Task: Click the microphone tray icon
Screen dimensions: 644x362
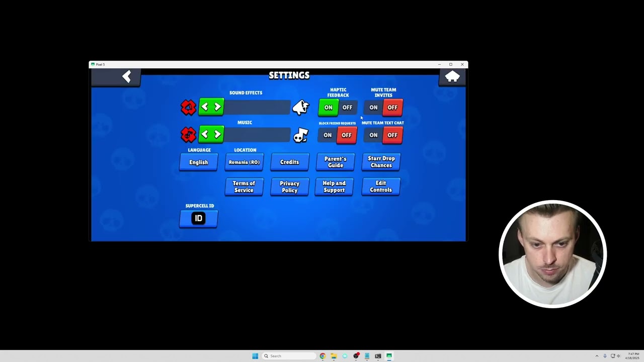Action: (x=605, y=356)
